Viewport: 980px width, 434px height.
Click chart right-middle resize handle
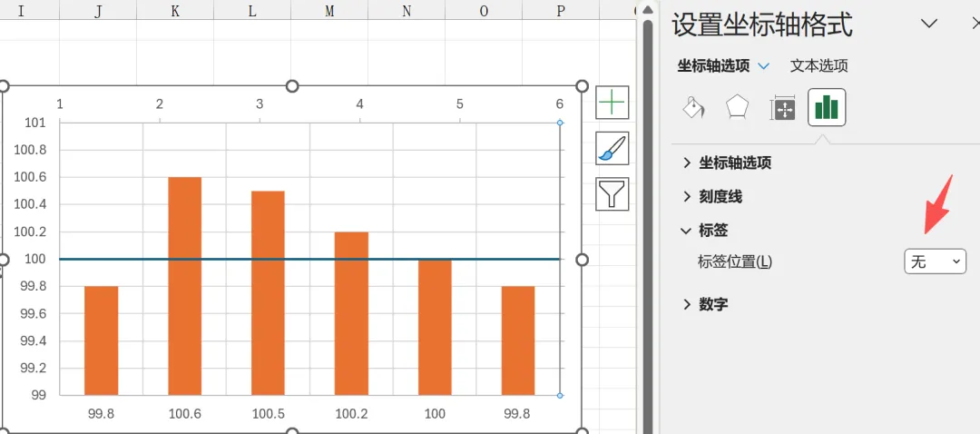pos(582,260)
